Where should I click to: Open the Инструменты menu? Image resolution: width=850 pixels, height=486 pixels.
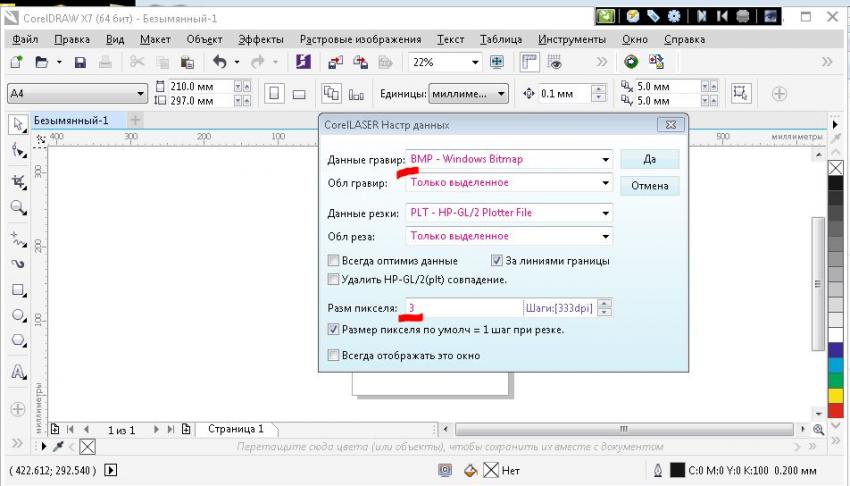pos(571,40)
